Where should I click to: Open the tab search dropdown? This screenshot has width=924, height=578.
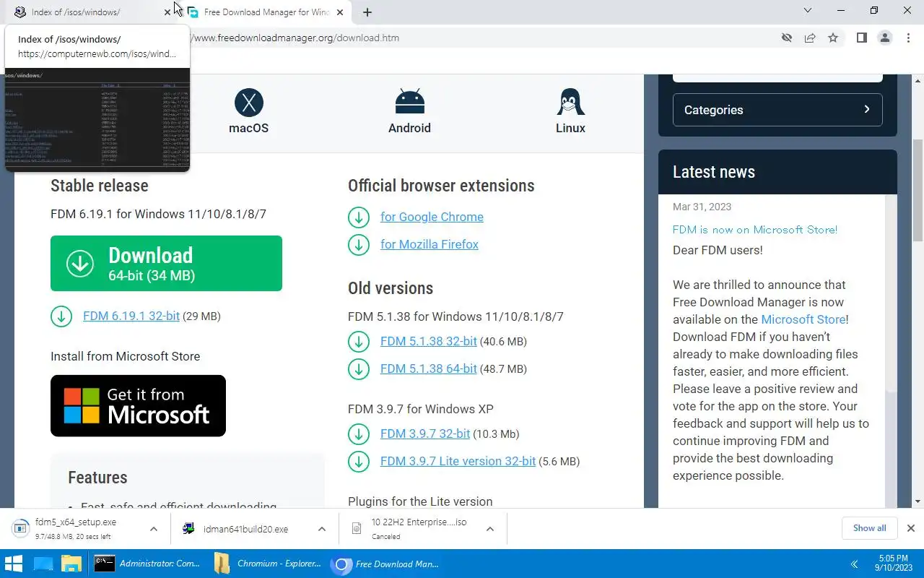[808, 11]
